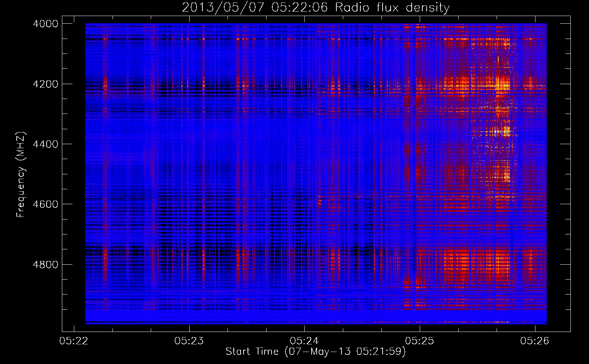Click the 4000 frequency axis label
This screenshot has width=589, height=364.
[x=46, y=24]
